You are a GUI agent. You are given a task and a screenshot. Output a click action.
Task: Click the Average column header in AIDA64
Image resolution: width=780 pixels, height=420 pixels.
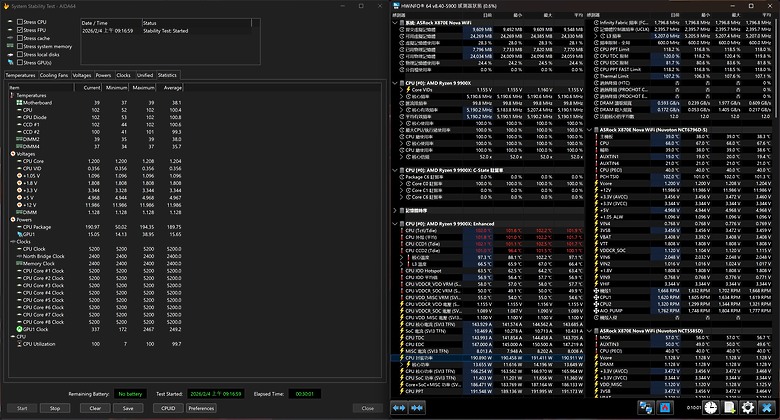coord(171,88)
